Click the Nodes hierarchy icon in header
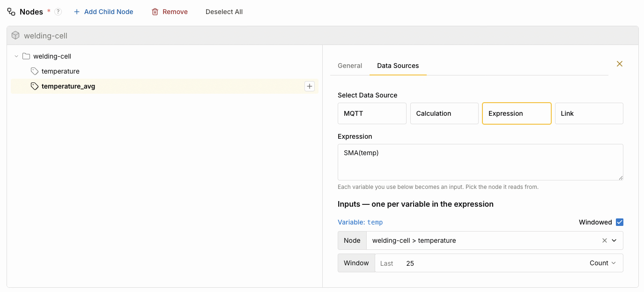 11,12
